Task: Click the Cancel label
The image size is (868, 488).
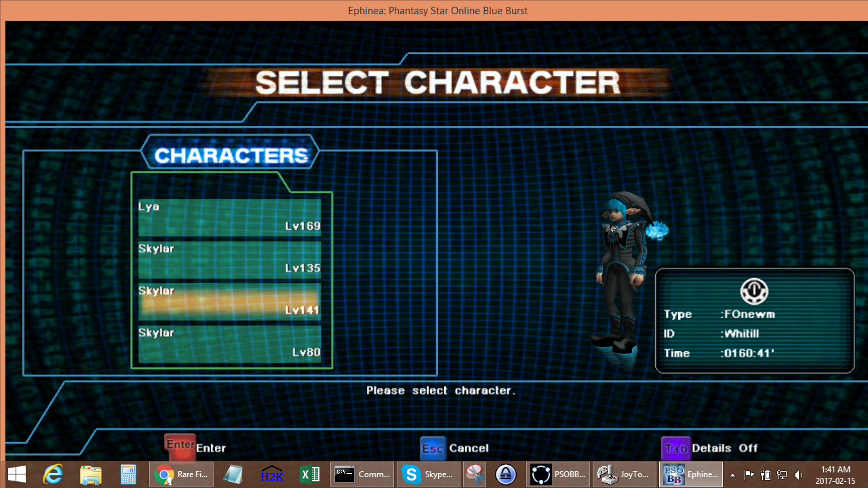Action: 469,448
